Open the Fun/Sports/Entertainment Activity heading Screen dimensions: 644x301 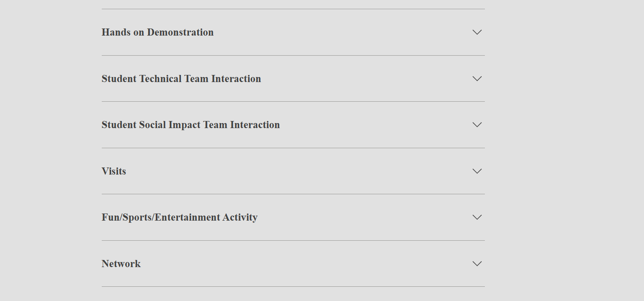(x=179, y=217)
